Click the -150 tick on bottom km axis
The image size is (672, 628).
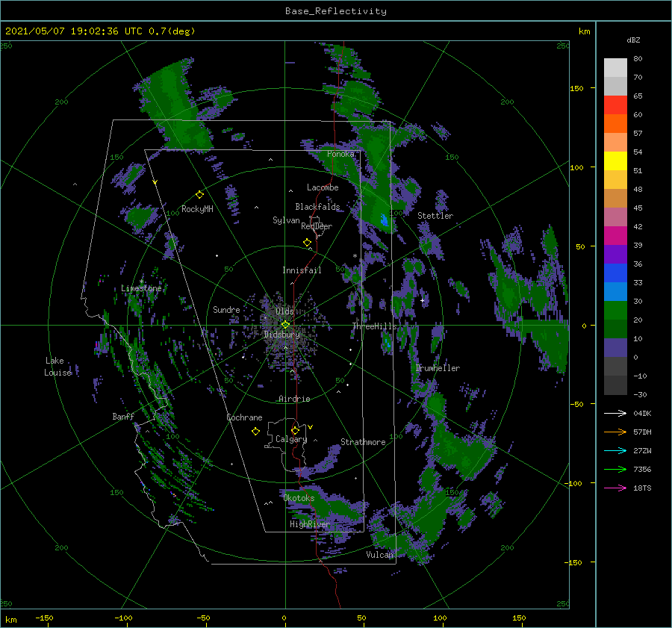click(44, 618)
